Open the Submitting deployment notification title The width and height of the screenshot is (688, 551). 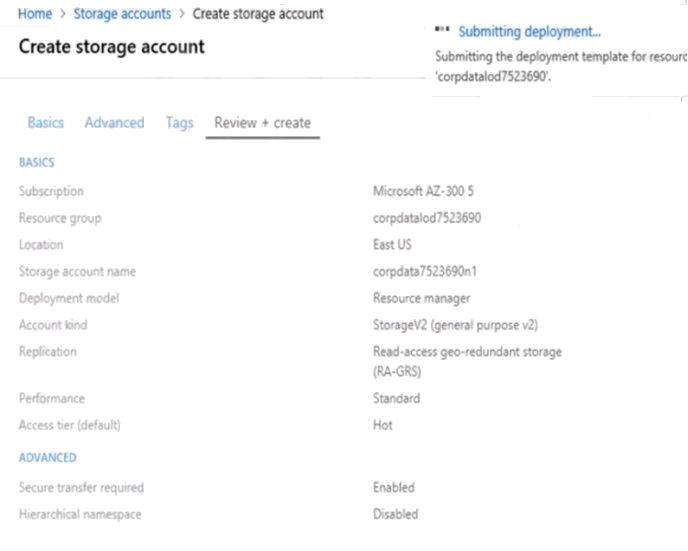[529, 32]
